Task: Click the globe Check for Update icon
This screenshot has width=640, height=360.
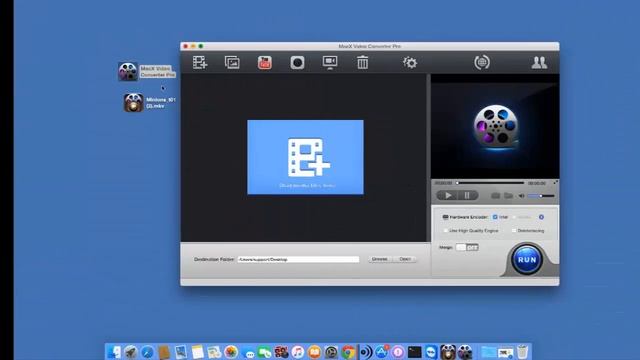Action: 482,62
